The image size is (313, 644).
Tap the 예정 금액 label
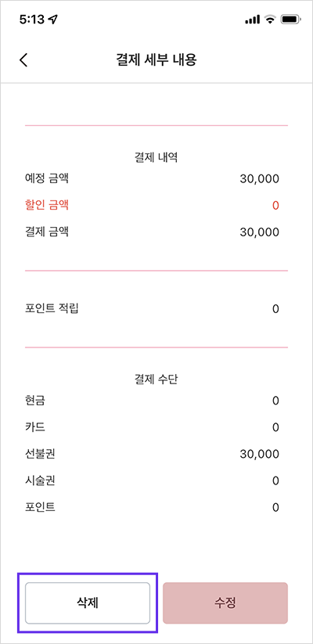pos(47,178)
